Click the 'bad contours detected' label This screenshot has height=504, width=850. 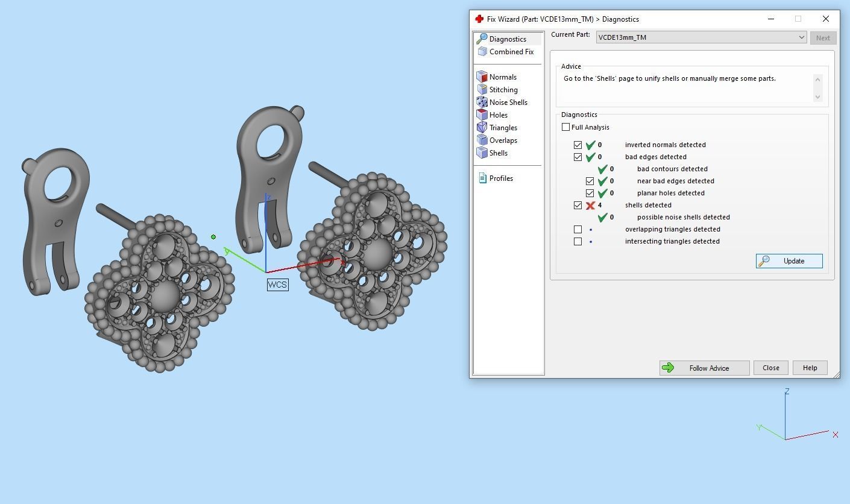coord(672,169)
